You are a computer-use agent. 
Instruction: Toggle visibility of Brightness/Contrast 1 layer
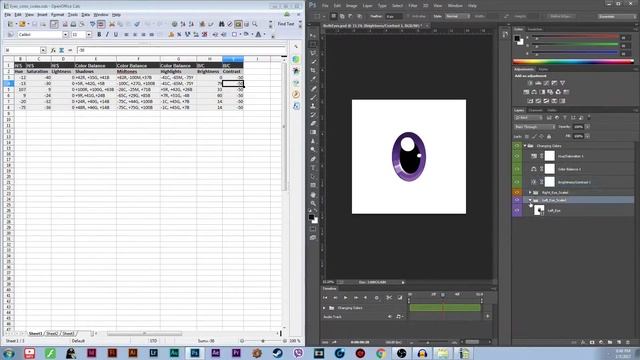pyautogui.click(x=517, y=182)
